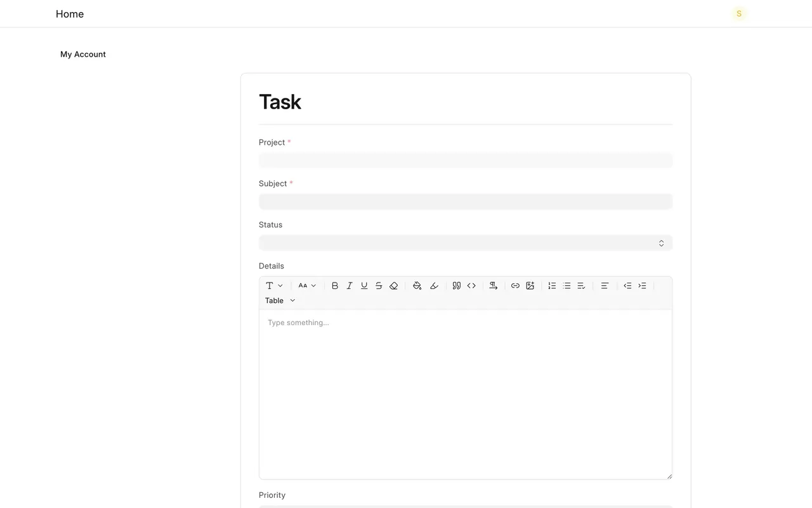
Task: Click the Status field label
Action: pos(271,225)
